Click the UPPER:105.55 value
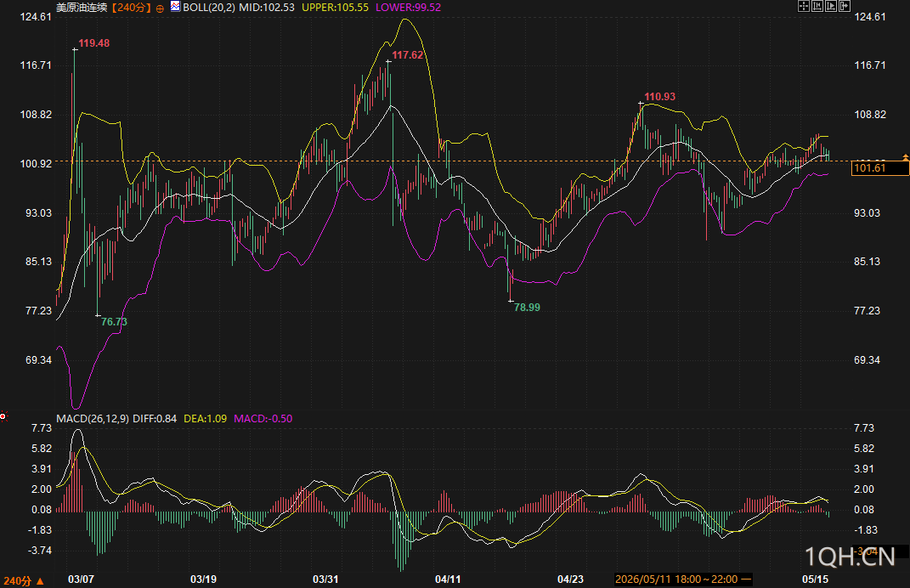 [335, 8]
